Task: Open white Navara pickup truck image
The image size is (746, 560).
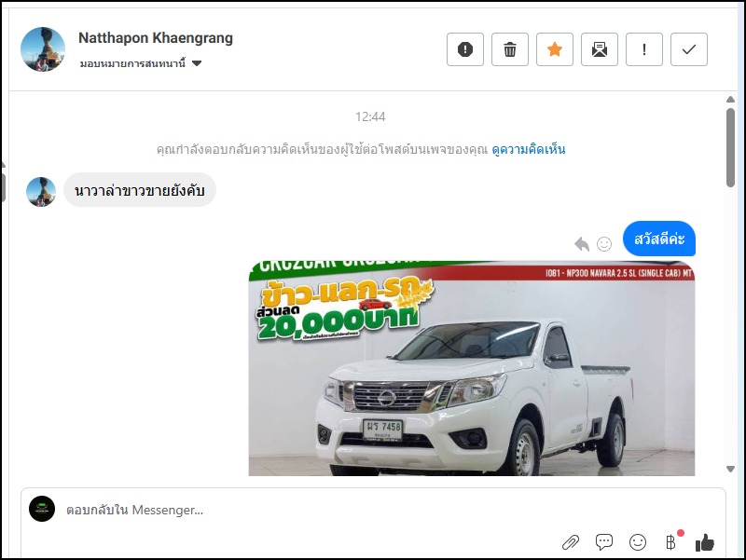Action: click(472, 368)
